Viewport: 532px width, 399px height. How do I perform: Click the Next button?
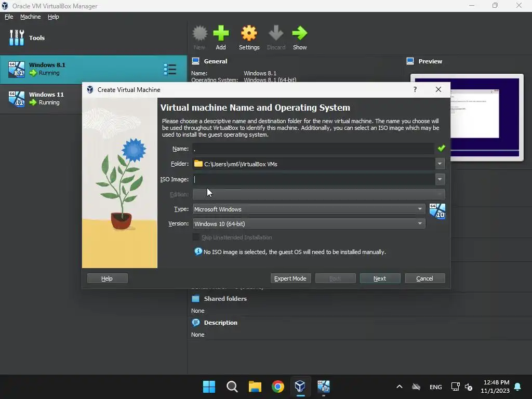pos(380,278)
